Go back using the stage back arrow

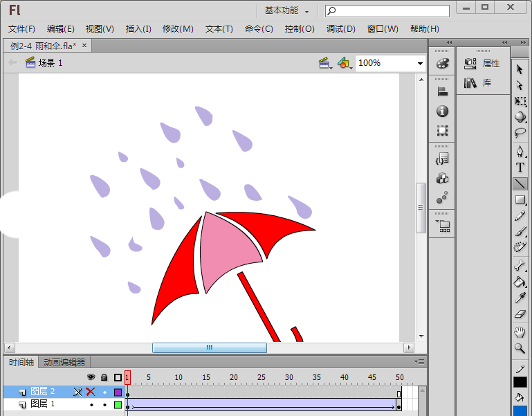tap(13, 62)
